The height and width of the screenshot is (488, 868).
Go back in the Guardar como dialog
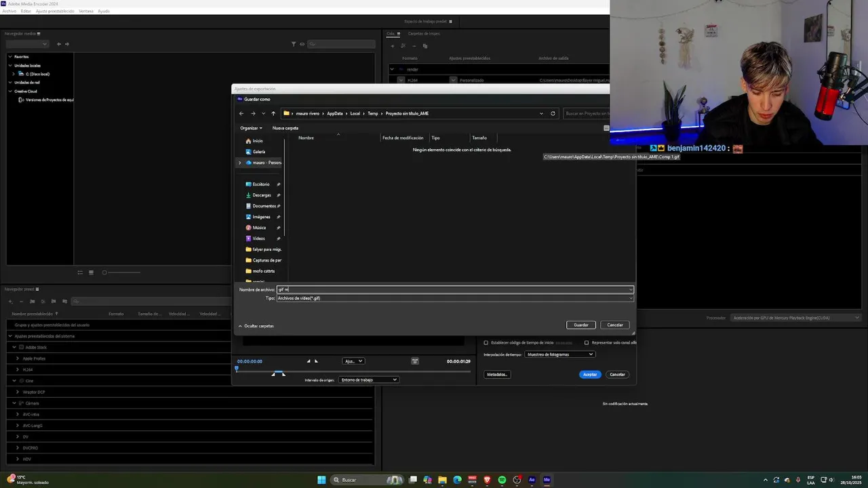(x=241, y=113)
